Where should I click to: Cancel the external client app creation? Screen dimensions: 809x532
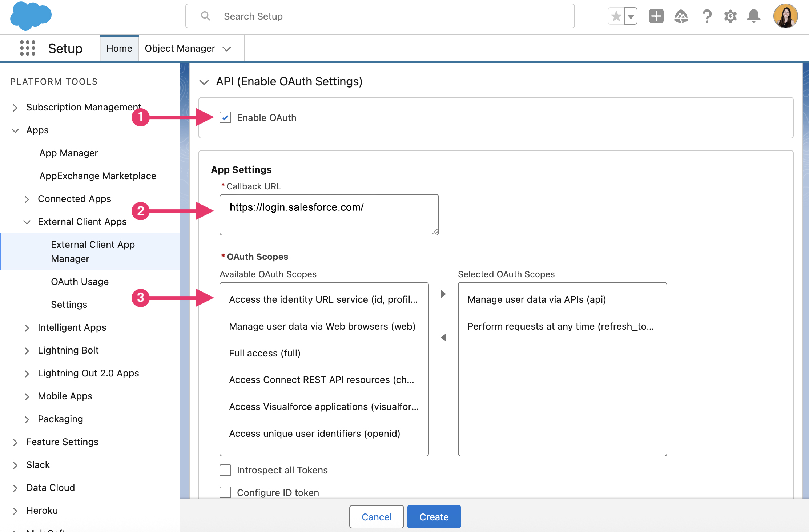pyautogui.click(x=376, y=516)
